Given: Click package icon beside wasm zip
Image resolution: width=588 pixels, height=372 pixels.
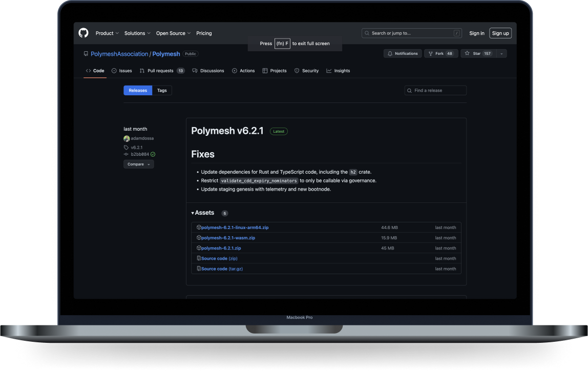Looking at the screenshot, I should click(x=199, y=237).
